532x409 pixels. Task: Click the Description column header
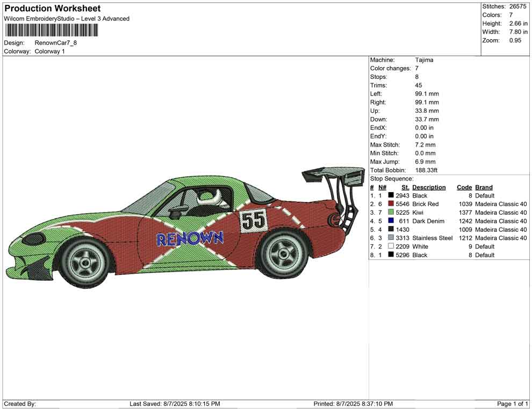tap(429, 187)
